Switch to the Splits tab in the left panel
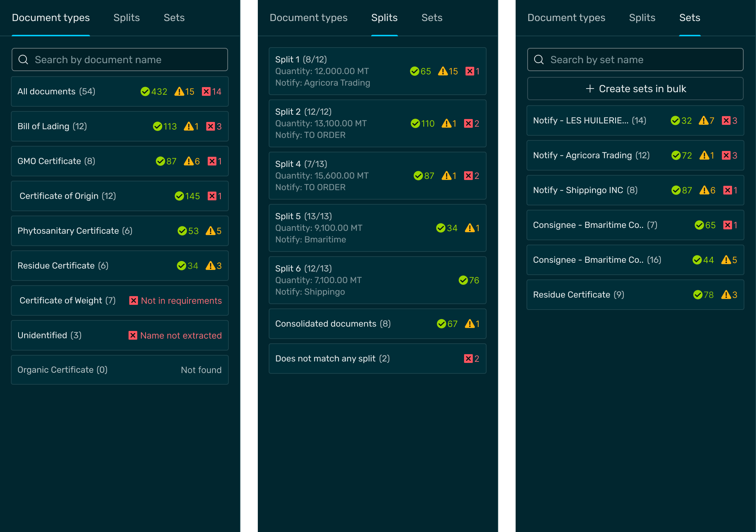This screenshot has width=756, height=532. [126, 18]
